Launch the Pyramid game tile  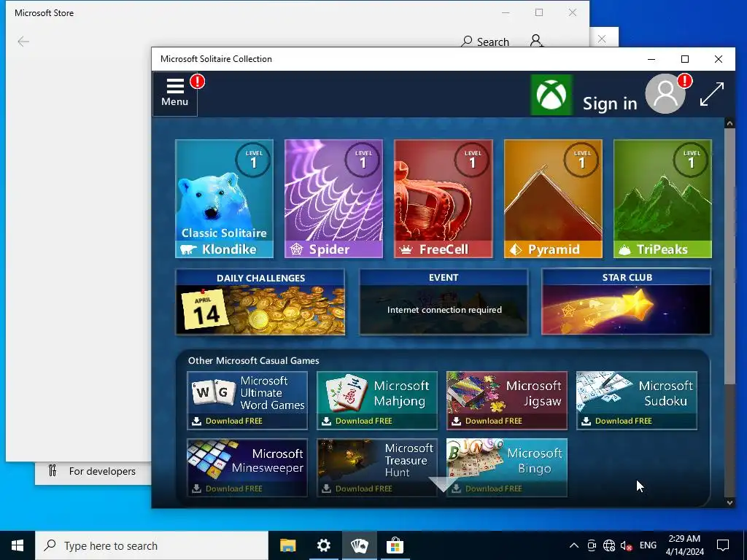[553, 198]
